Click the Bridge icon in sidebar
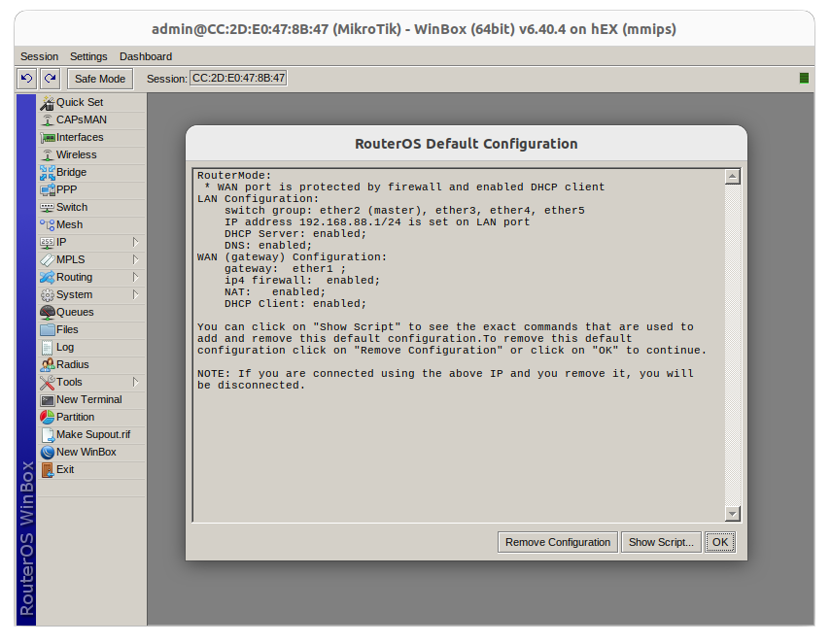831x644 pixels. [x=48, y=173]
